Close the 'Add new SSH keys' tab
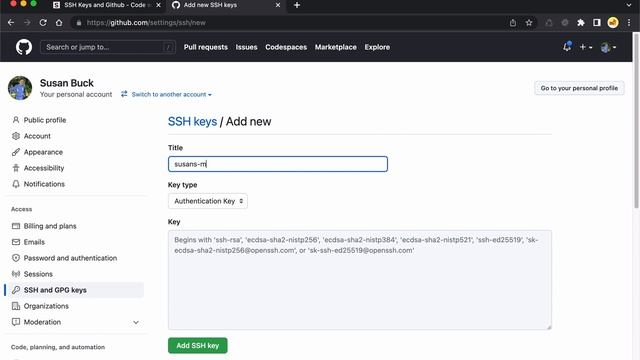The height and width of the screenshot is (360, 640). coord(278,5)
